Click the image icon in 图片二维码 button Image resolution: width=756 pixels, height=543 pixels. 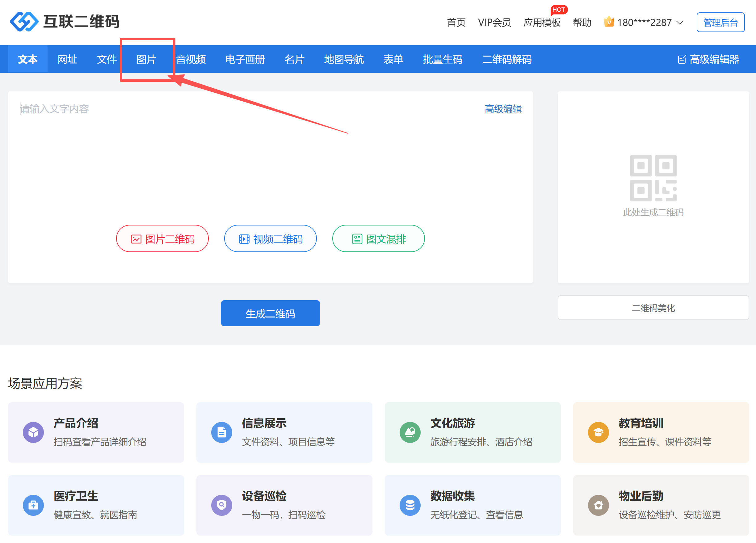click(136, 239)
